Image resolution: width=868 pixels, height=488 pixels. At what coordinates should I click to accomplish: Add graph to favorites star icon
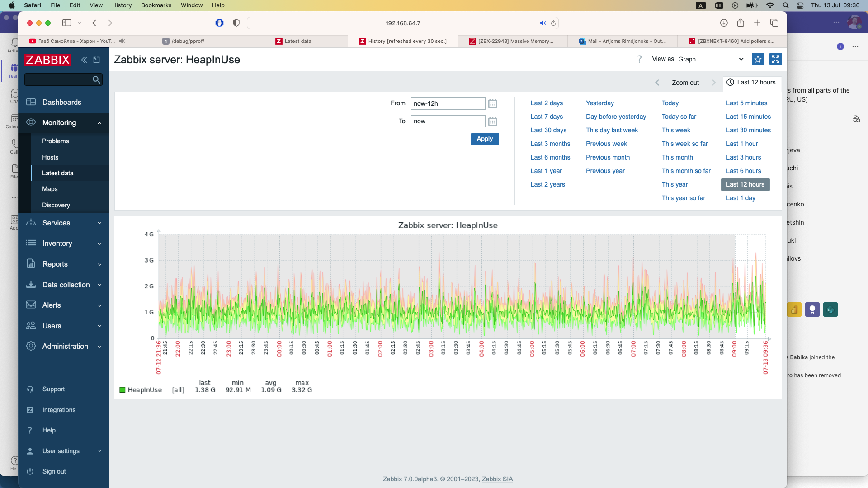[x=758, y=59]
